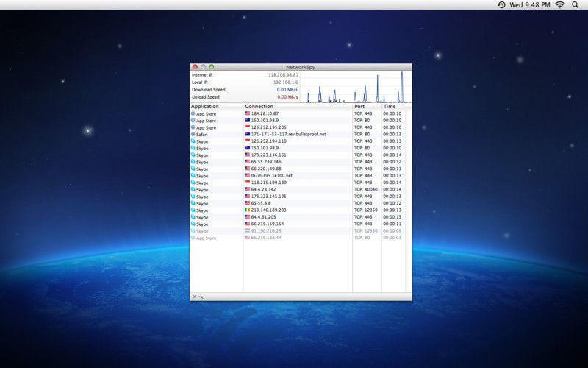588x368 pixels.
Task: Click the X icon in bottom bar
Action: coord(195,297)
